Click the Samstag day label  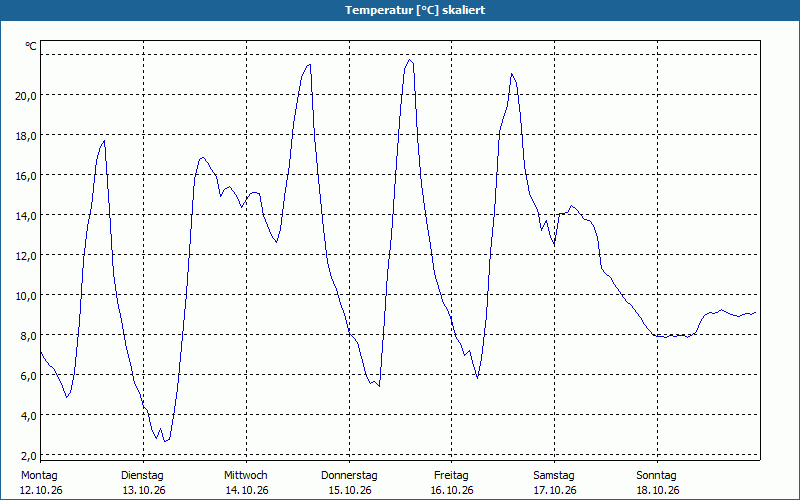(x=554, y=476)
